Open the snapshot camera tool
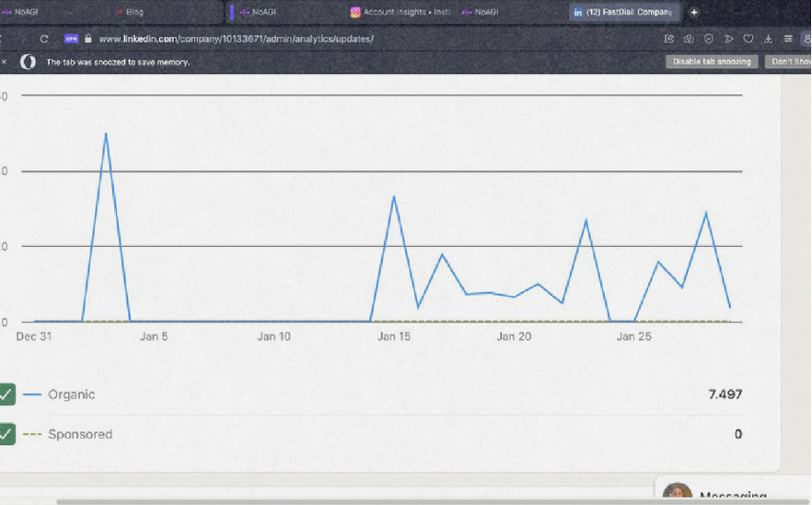The image size is (812, 505). pos(689,39)
